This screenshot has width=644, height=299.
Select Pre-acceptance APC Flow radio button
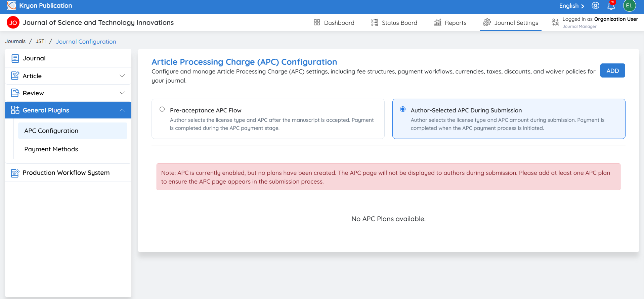click(x=162, y=109)
